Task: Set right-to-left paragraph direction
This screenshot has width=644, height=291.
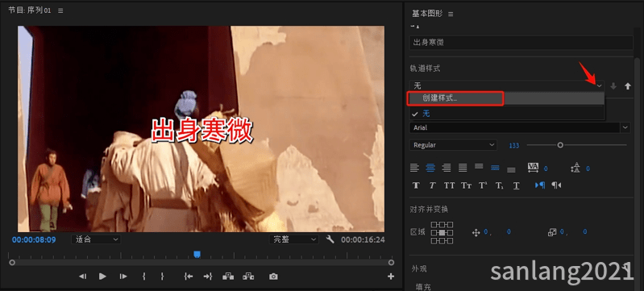Action: pyautogui.click(x=556, y=185)
